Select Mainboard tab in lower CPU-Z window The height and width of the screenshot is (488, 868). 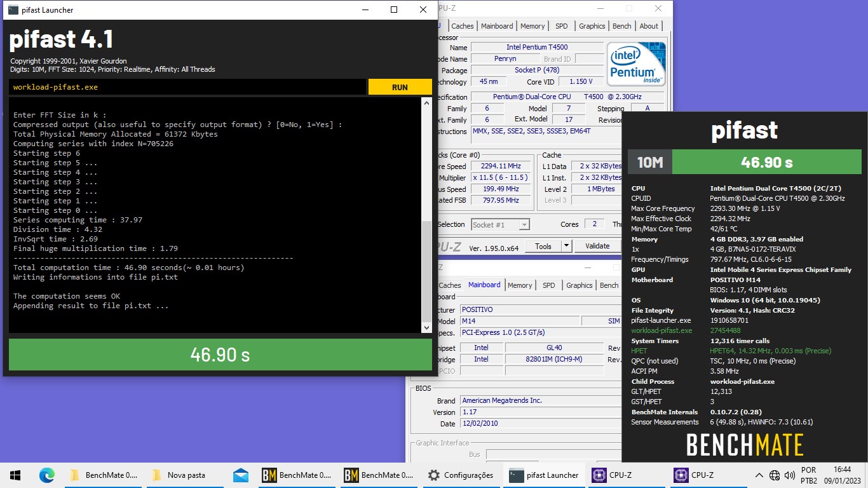coord(484,285)
